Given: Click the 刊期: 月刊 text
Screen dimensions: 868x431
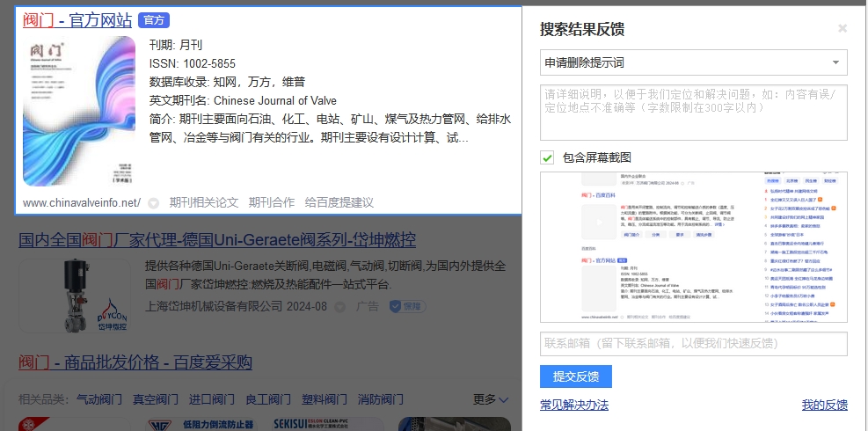Looking at the screenshot, I should click(176, 45).
